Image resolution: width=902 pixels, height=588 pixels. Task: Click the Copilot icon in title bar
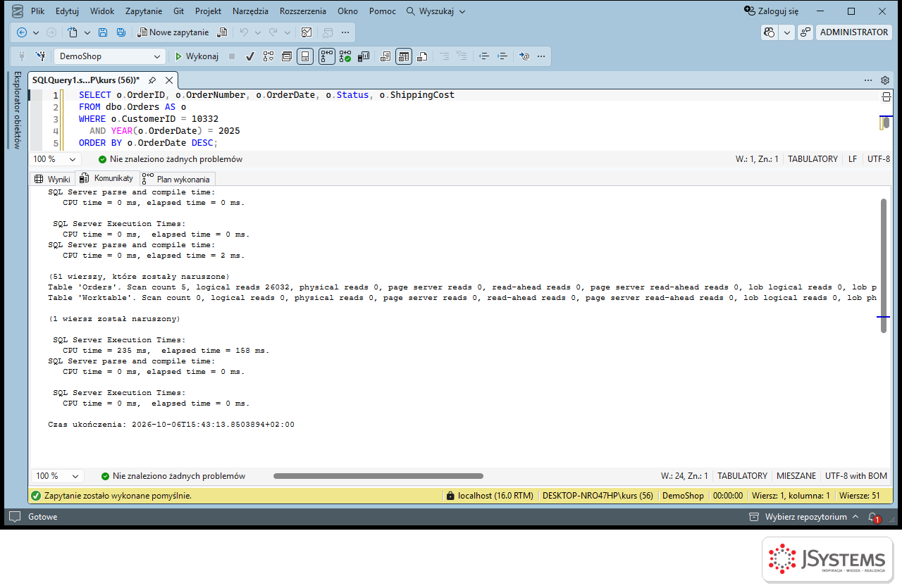(769, 32)
